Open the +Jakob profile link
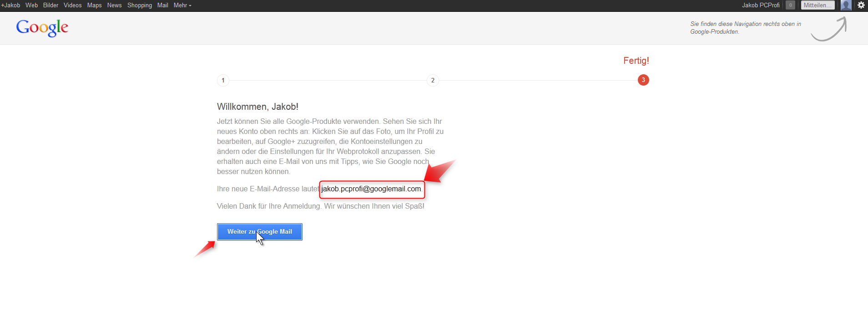Image resolution: width=868 pixels, height=328 pixels. coord(11,5)
